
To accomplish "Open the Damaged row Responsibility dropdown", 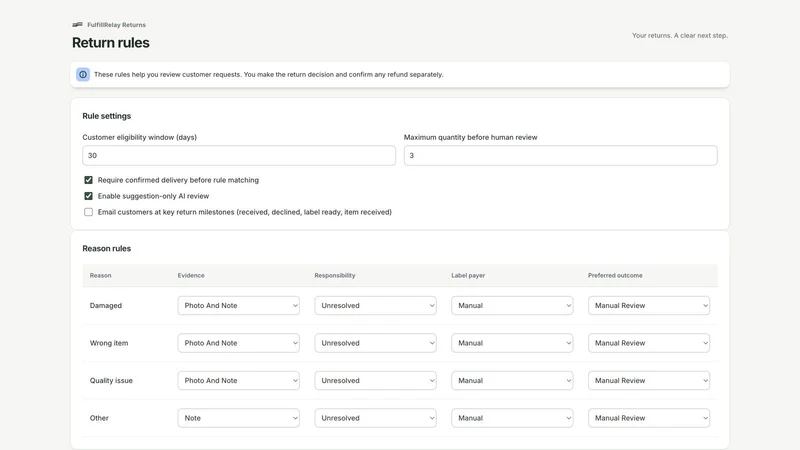I will pos(375,306).
